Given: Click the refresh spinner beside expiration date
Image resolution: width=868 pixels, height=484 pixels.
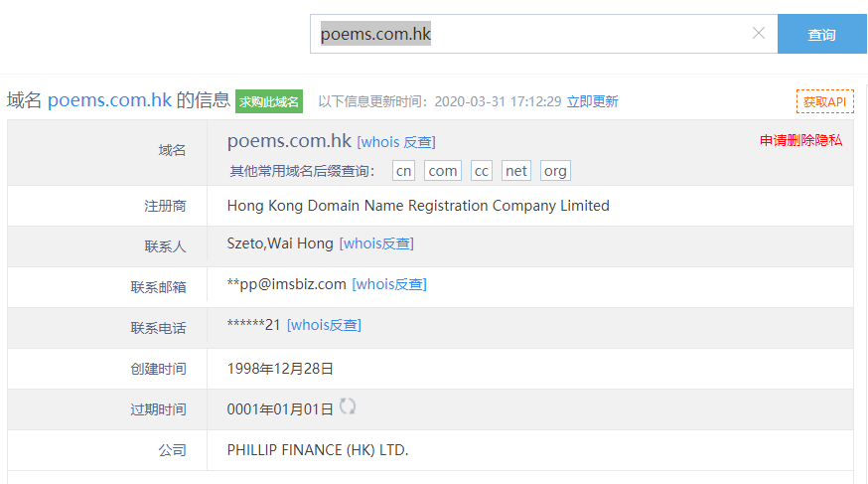Looking at the screenshot, I should (x=348, y=406).
